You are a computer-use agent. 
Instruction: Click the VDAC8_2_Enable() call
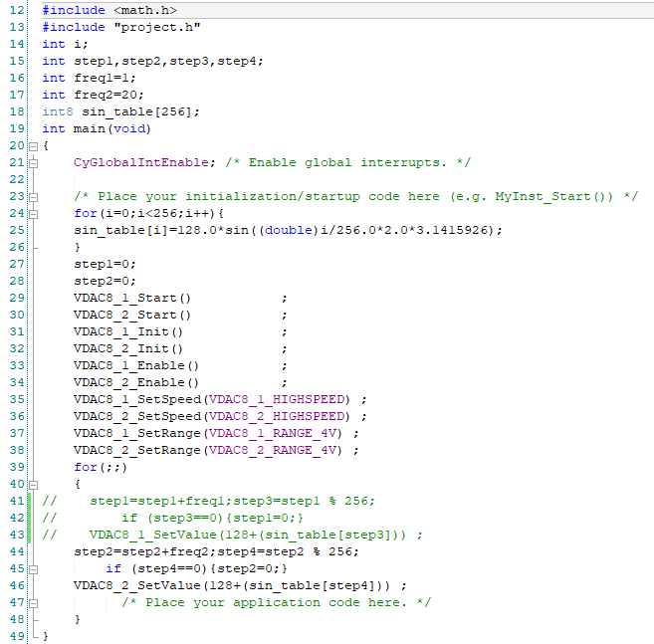coord(136,382)
